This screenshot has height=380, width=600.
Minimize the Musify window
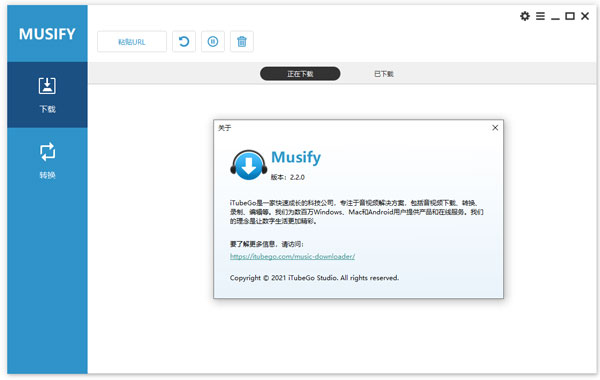point(555,18)
